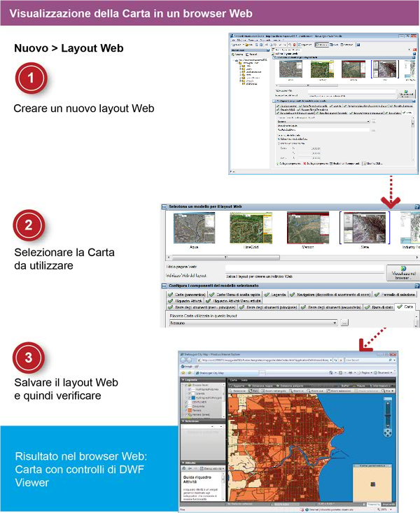This screenshot has width=420, height=513.
Task: Collapse the 'Configura i componenti del modello selezionato' section
Action: coord(164,286)
